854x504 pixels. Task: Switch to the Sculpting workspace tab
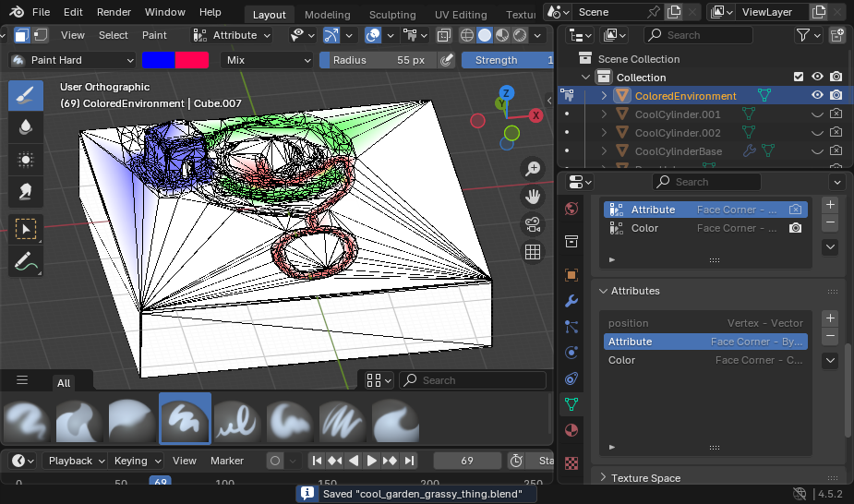[392, 15]
